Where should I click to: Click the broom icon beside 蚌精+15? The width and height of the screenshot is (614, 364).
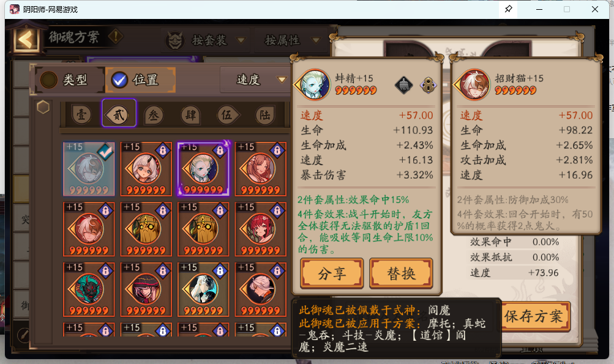pyautogui.click(x=403, y=84)
